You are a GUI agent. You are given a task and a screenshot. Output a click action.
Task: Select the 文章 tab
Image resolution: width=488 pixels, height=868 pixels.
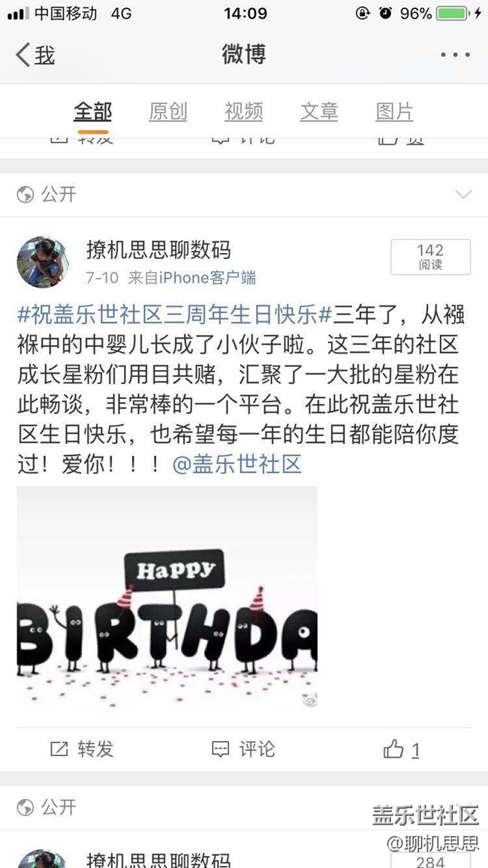[x=318, y=112]
